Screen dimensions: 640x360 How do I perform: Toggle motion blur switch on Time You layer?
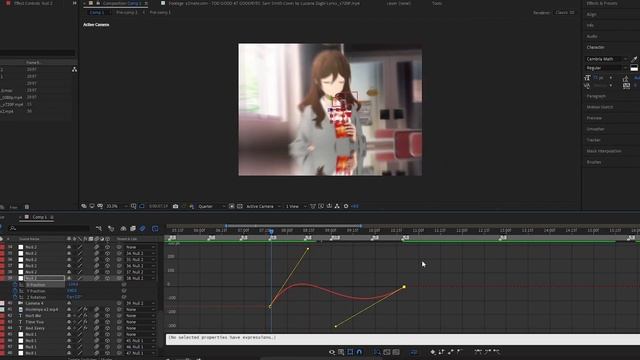[x=97, y=322]
